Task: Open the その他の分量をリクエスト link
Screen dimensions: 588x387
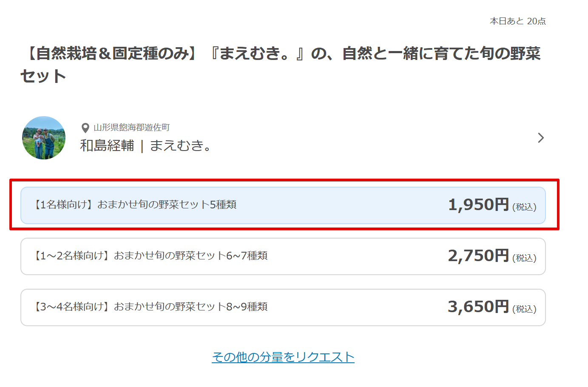Action: (x=283, y=357)
